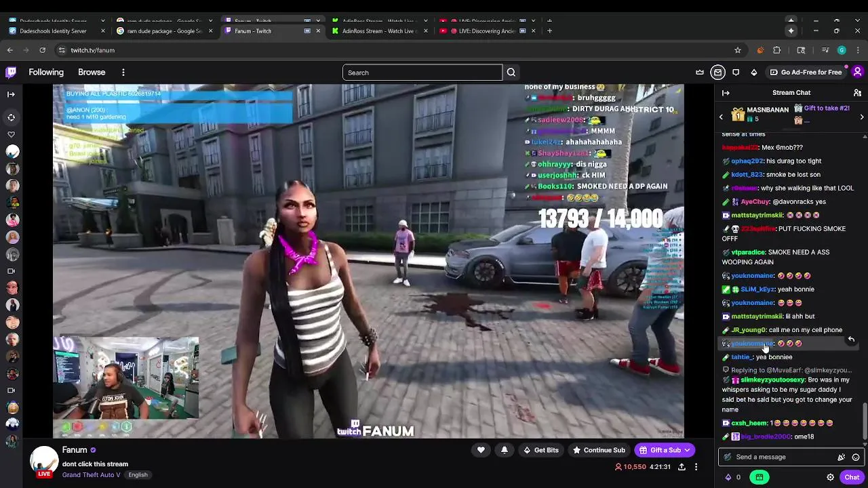Open a new browser tab
The height and width of the screenshot is (488, 868).
pyautogui.click(x=549, y=30)
